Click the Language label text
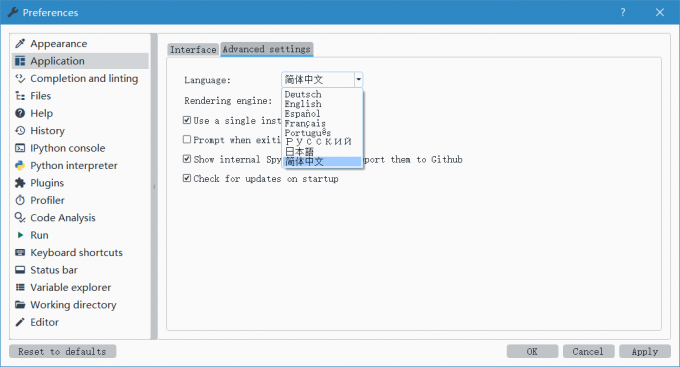 [x=207, y=80]
